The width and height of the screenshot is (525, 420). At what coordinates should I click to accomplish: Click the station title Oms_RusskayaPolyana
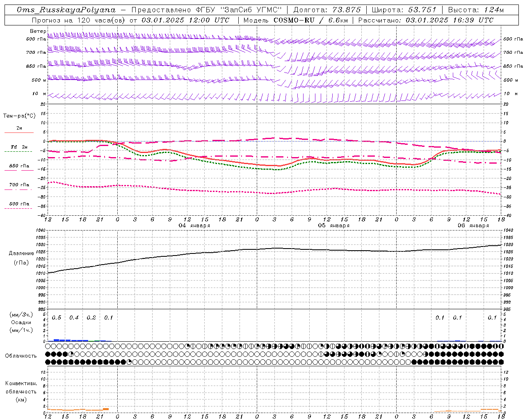tap(66, 10)
